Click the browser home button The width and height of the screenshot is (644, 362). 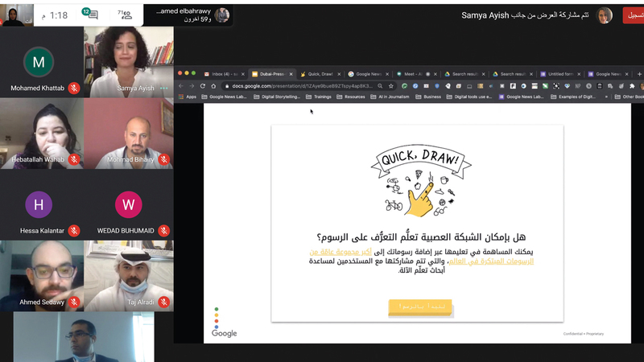click(x=214, y=85)
